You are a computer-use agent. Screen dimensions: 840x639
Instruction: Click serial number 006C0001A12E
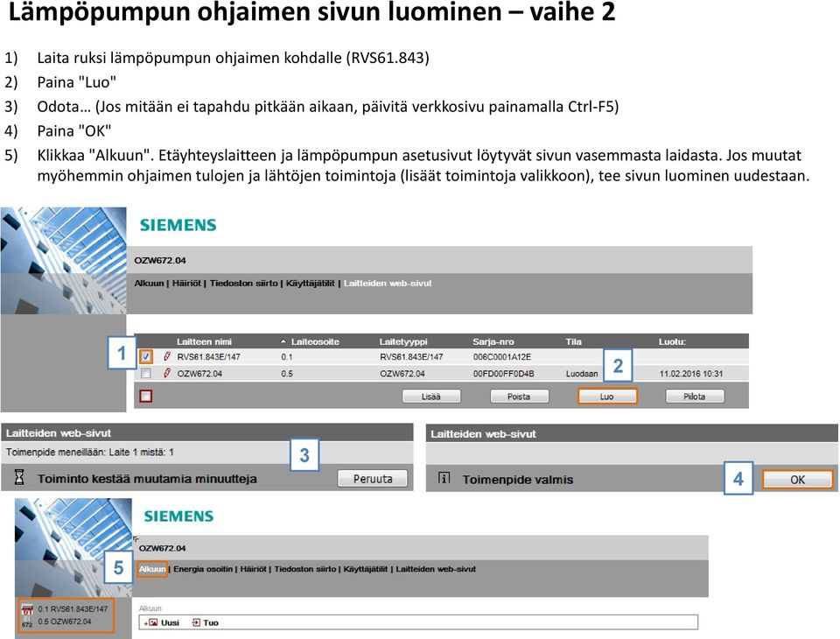(x=502, y=356)
